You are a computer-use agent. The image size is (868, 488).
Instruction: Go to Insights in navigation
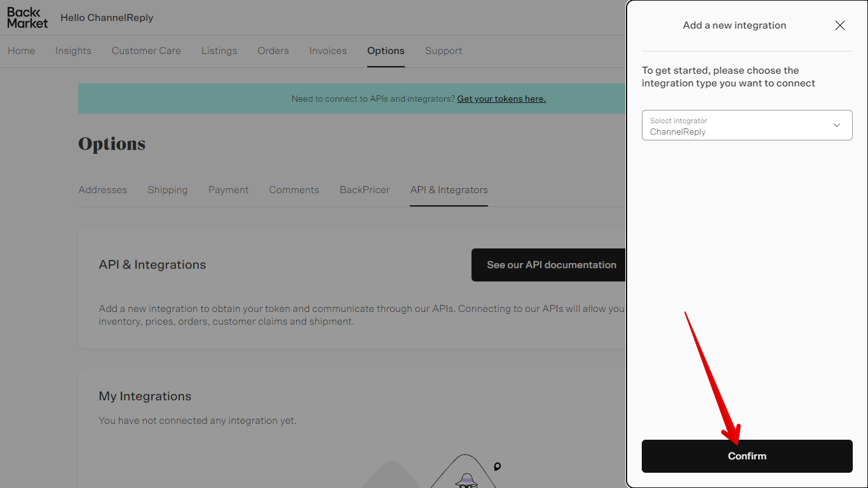click(73, 51)
